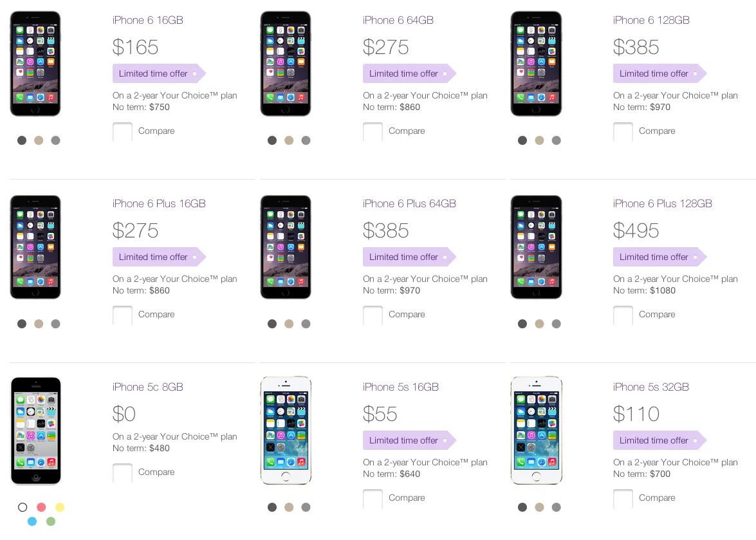756x540 pixels.
Task: Choose the pink color for iPhone 5c
Action: 41,507
